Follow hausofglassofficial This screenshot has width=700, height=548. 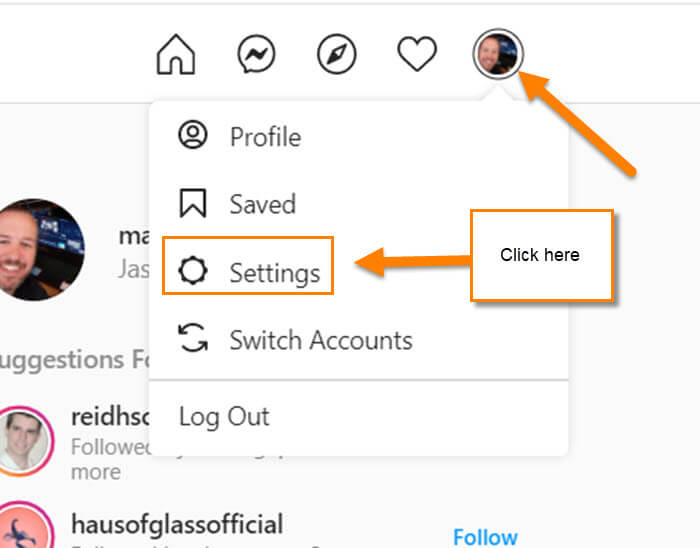485,537
